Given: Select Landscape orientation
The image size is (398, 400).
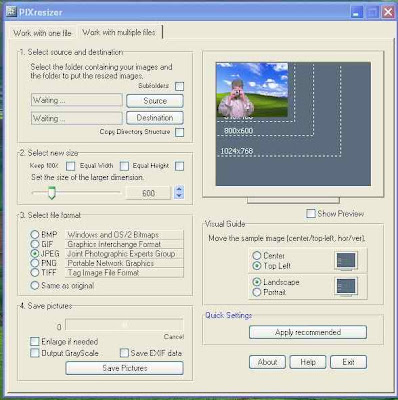Looking at the screenshot, I should (x=256, y=282).
